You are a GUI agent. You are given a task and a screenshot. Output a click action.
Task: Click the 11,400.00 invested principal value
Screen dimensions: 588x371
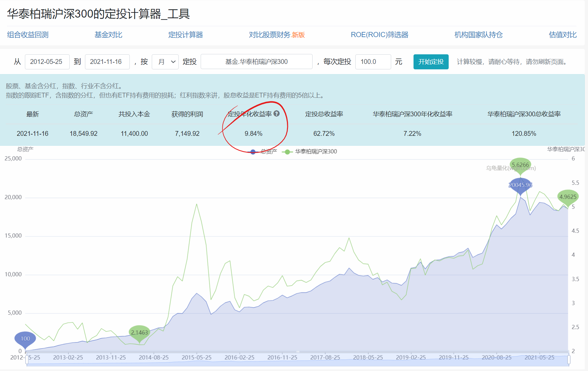pyautogui.click(x=134, y=134)
